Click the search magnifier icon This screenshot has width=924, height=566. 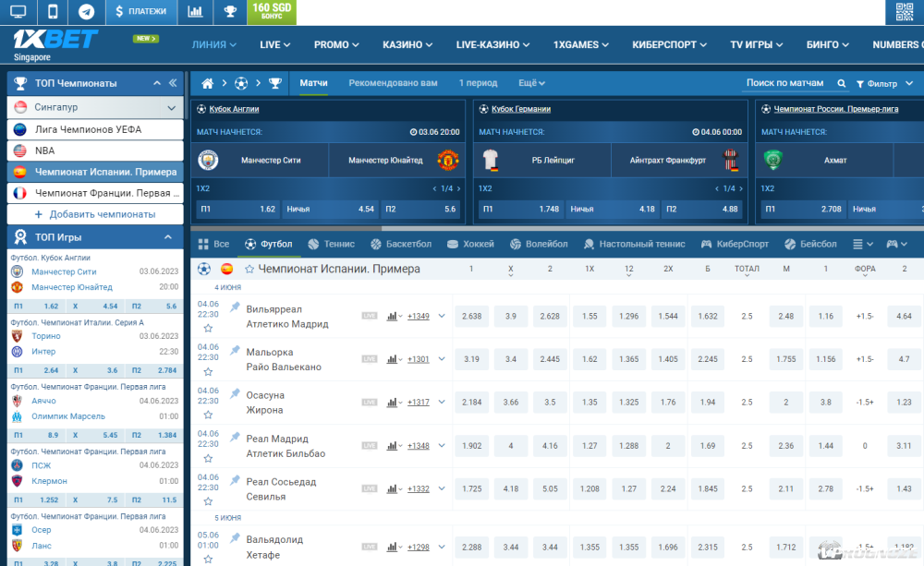pyautogui.click(x=842, y=84)
